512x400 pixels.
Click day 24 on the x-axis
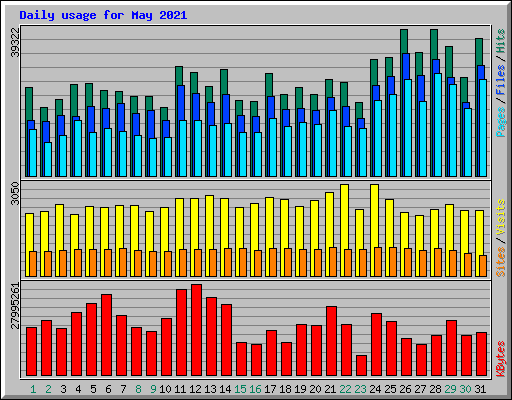coord(375,389)
